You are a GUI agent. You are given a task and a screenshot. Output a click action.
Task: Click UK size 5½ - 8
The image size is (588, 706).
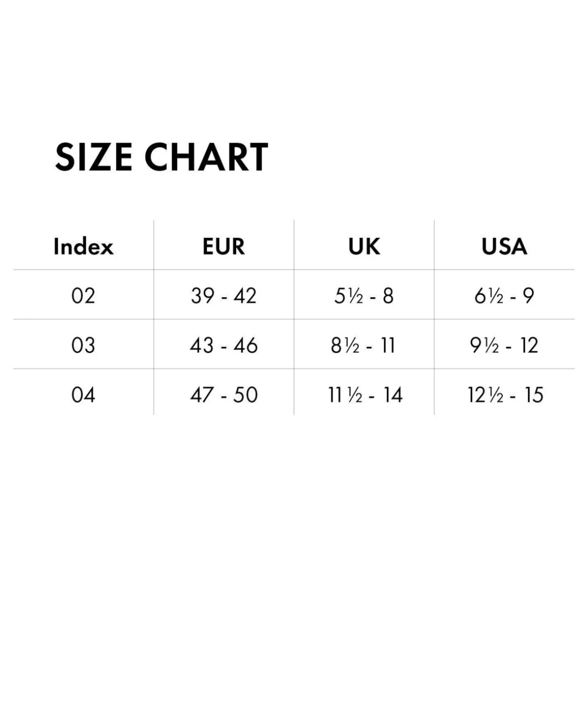tap(364, 296)
